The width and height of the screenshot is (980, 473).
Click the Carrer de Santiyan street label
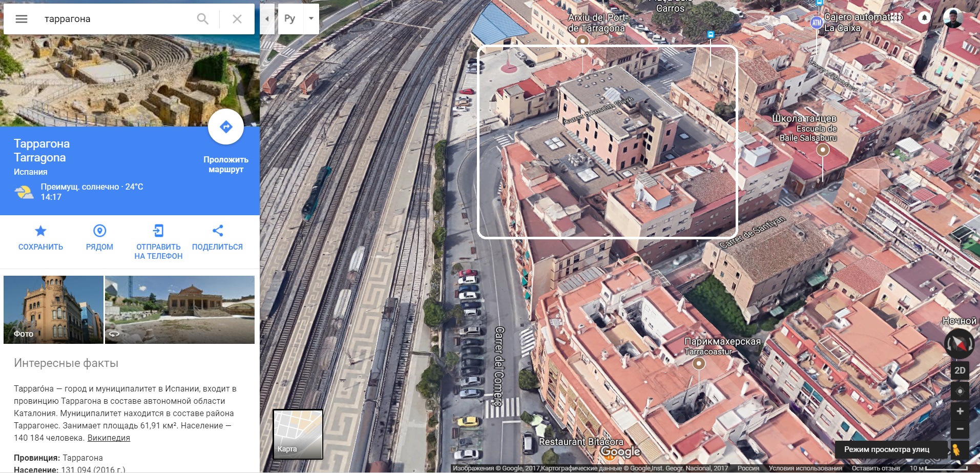752,232
